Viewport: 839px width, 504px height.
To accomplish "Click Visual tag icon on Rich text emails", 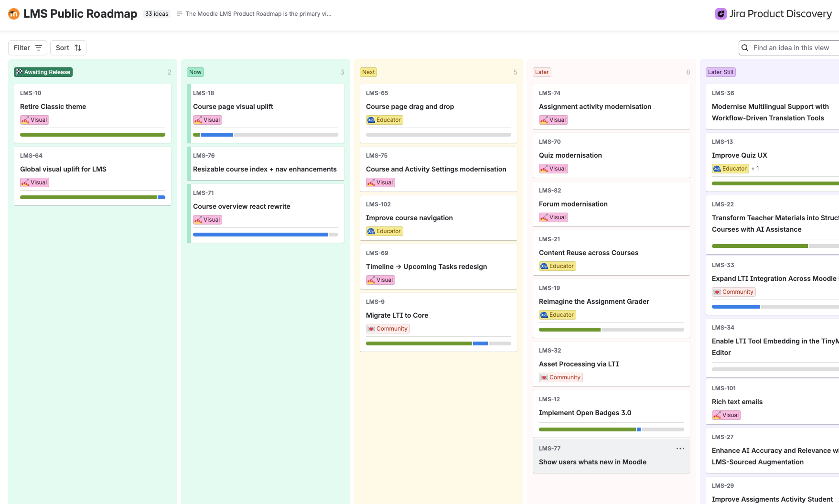I will click(x=717, y=415).
